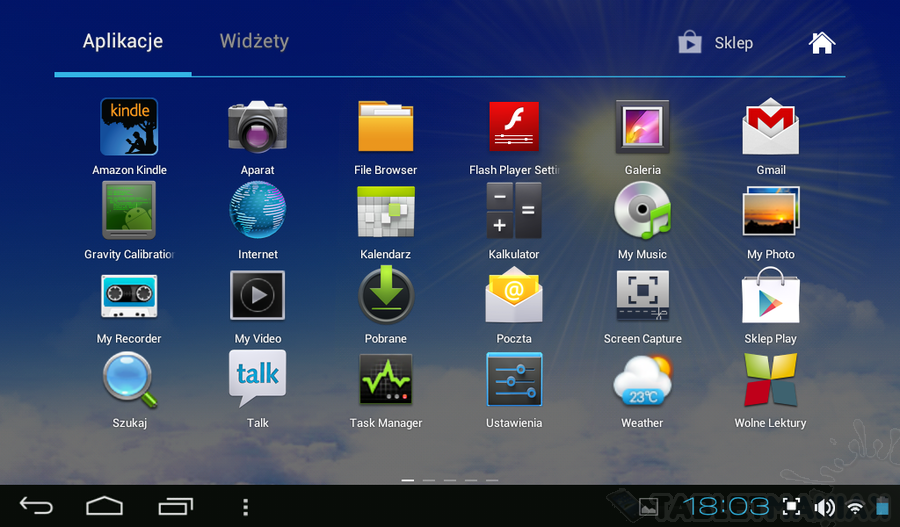
Task: Launch the My Music app
Action: (x=642, y=211)
